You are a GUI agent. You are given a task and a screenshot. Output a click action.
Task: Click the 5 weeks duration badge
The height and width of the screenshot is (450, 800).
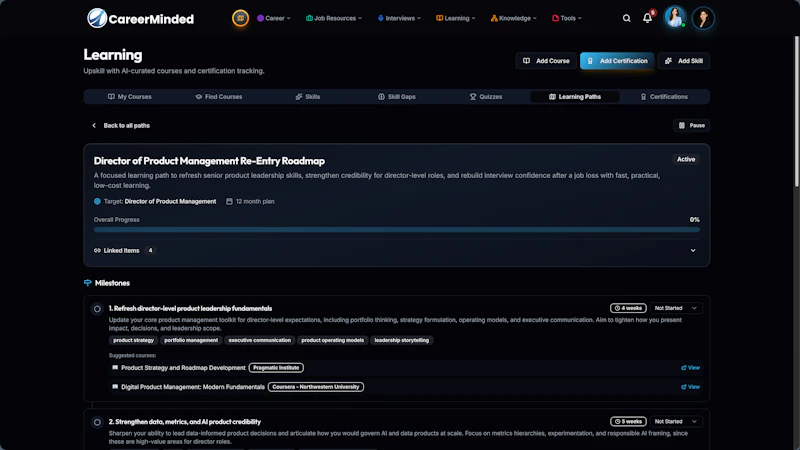click(x=628, y=421)
